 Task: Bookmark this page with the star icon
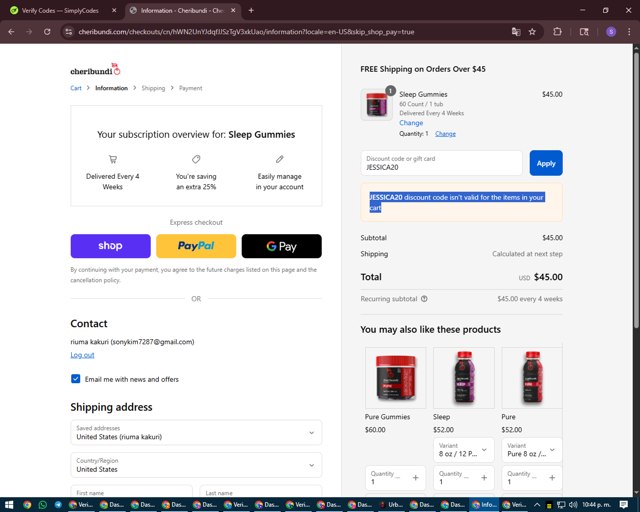(532, 31)
